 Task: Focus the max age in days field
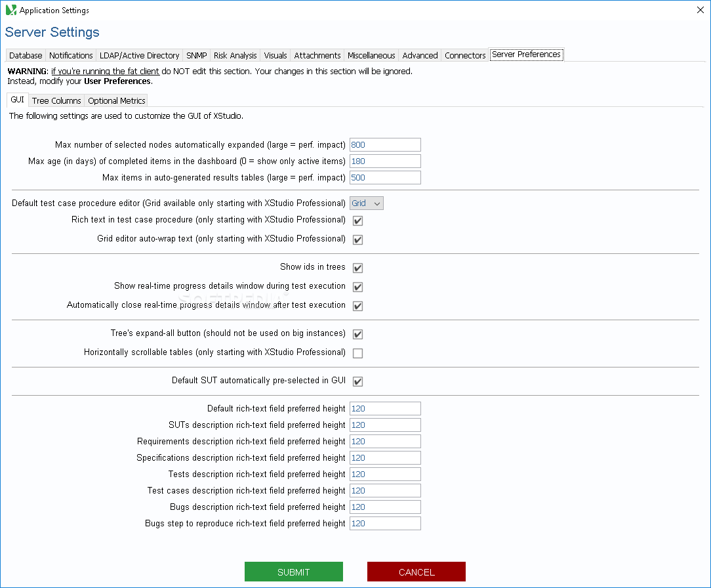[385, 161]
